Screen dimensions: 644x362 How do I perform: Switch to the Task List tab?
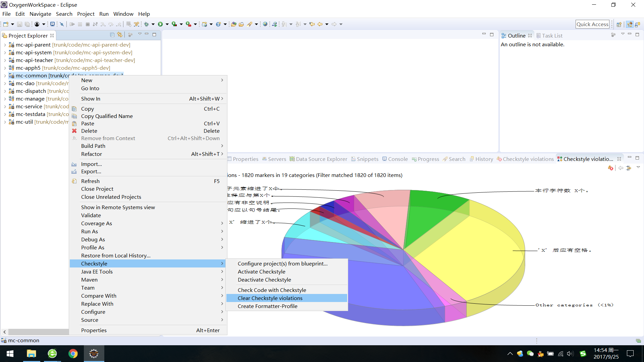549,36
